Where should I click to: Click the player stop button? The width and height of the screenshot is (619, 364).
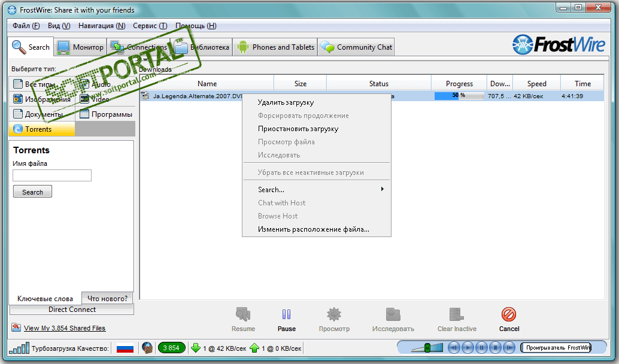point(496,348)
